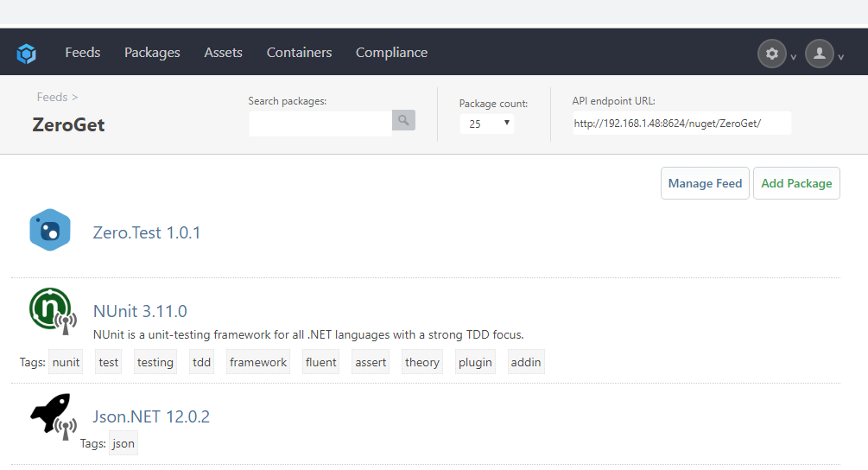Viewport: 868px width, 470px height.
Task: Go to Packages in navigation bar
Action: (x=152, y=53)
